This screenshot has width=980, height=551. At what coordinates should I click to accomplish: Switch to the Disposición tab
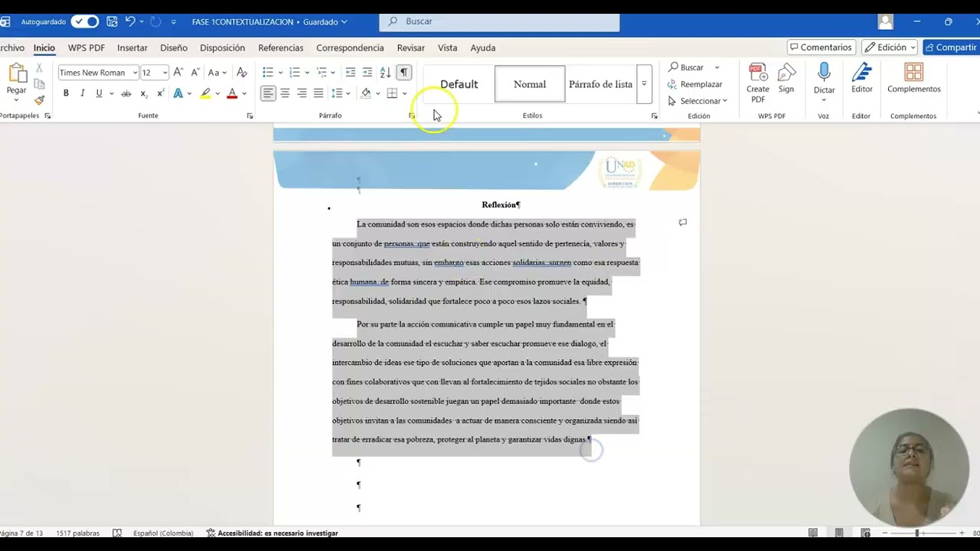point(223,47)
